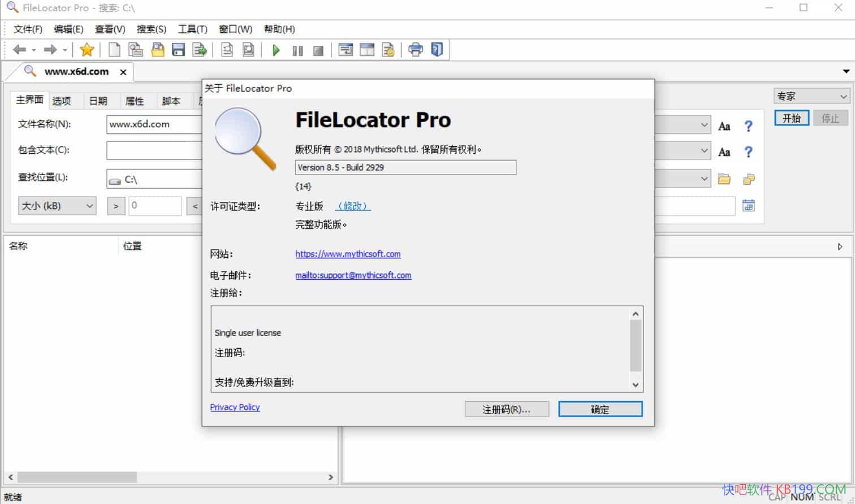The height and width of the screenshot is (504, 855).
Task: Start the search with the green play icon
Action: click(x=275, y=50)
